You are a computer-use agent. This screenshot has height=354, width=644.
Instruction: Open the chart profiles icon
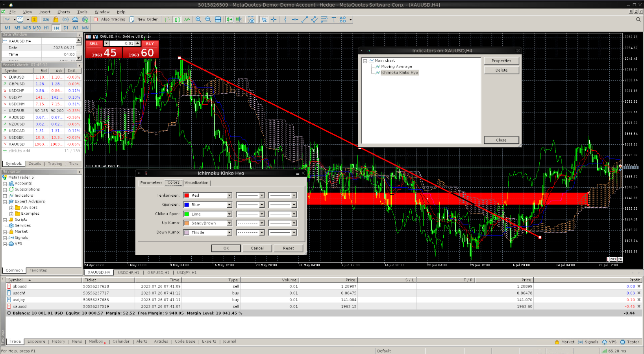pyautogui.click(x=20, y=19)
